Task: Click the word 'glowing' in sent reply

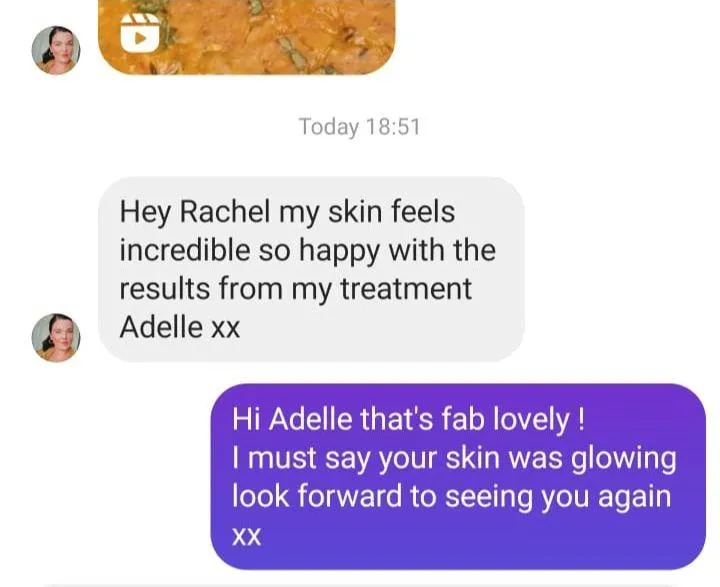Action: tap(623, 459)
